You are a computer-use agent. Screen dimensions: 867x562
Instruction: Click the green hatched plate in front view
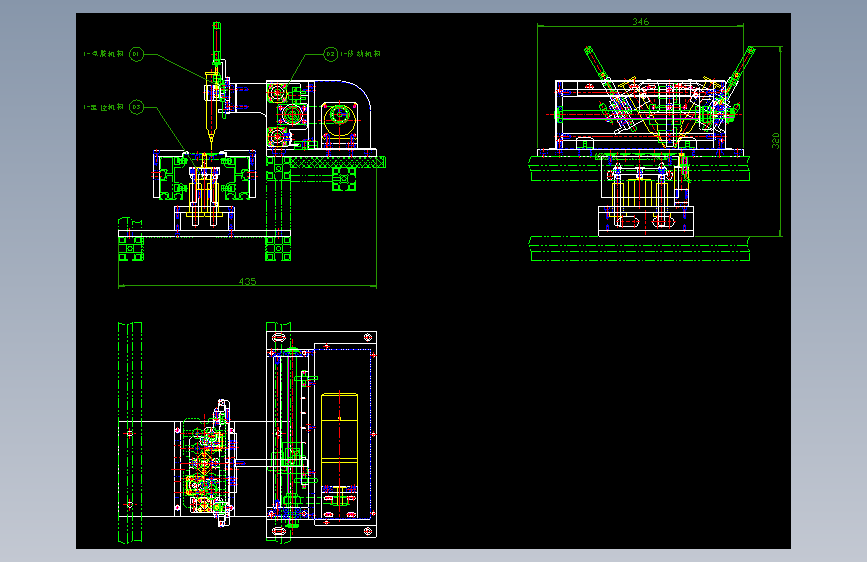pyautogui.click(x=337, y=162)
